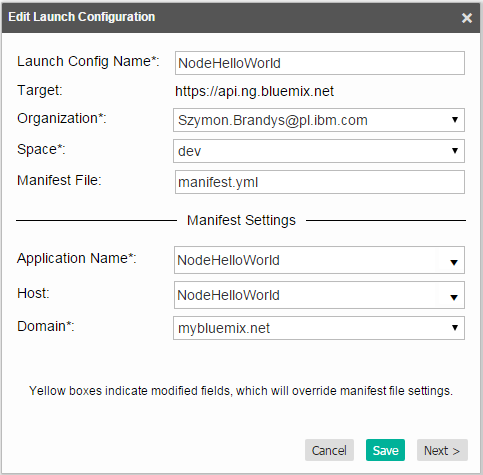
Task: Click the Cancel button
Action: point(329,450)
